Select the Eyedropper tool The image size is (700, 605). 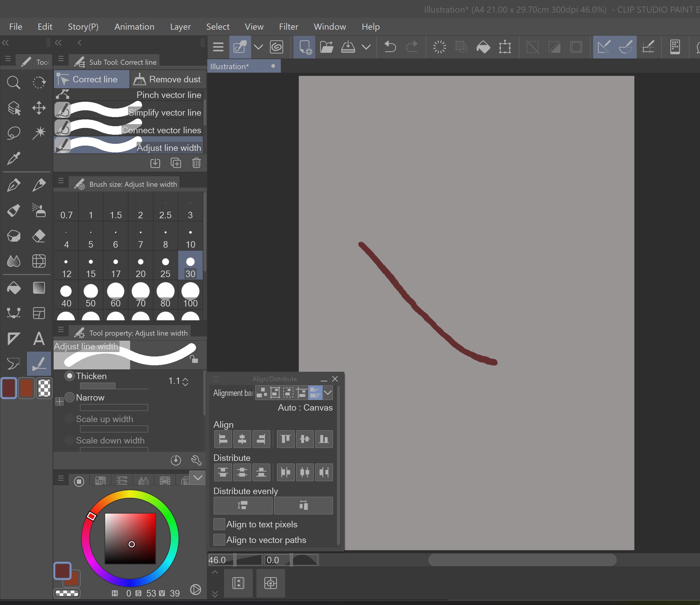14,158
